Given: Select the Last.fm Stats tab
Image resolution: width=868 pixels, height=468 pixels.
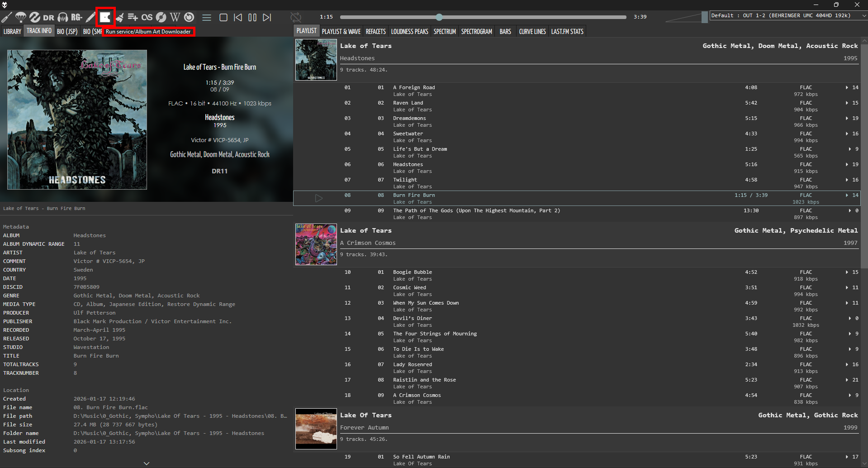Looking at the screenshot, I should [567, 31].
